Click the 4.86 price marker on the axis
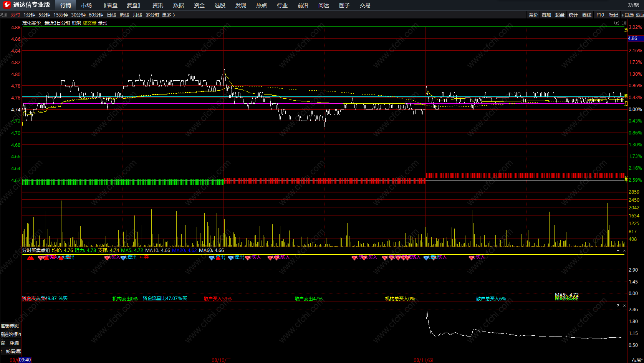The height and width of the screenshot is (363, 644). pyautogui.click(x=635, y=38)
